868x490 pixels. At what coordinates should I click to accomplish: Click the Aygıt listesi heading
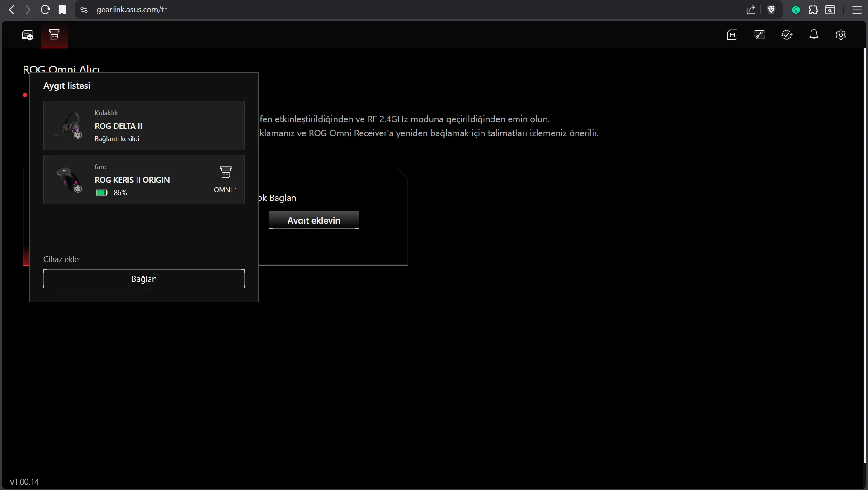point(67,86)
